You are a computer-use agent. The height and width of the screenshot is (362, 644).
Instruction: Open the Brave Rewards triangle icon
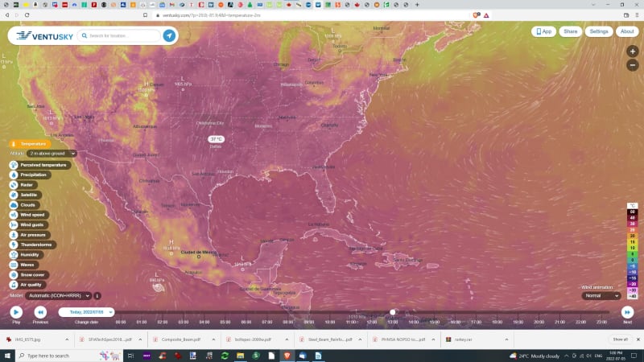click(486, 15)
